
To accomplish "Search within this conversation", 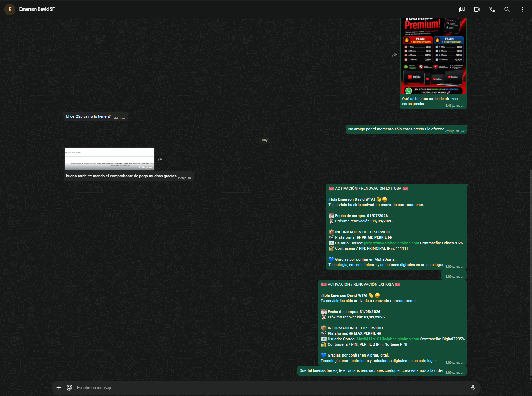I will [507, 10].
